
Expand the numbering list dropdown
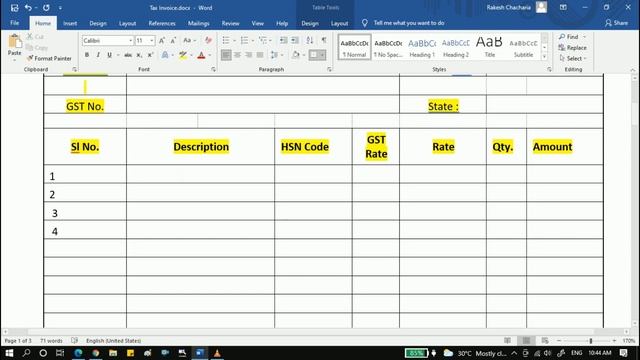(x=253, y=40)
